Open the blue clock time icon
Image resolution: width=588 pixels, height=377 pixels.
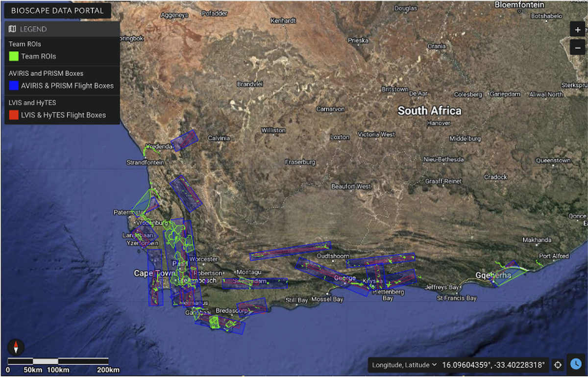[576, 363]
